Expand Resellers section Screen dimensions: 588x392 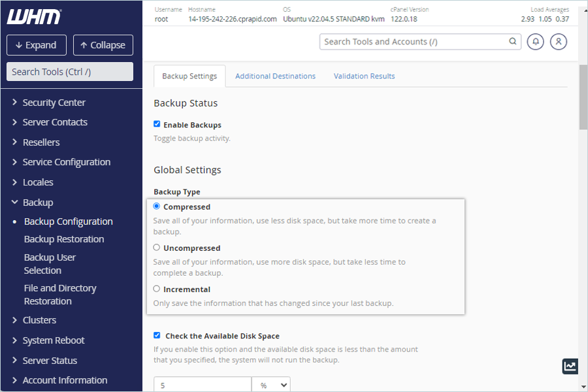[36, 142]
